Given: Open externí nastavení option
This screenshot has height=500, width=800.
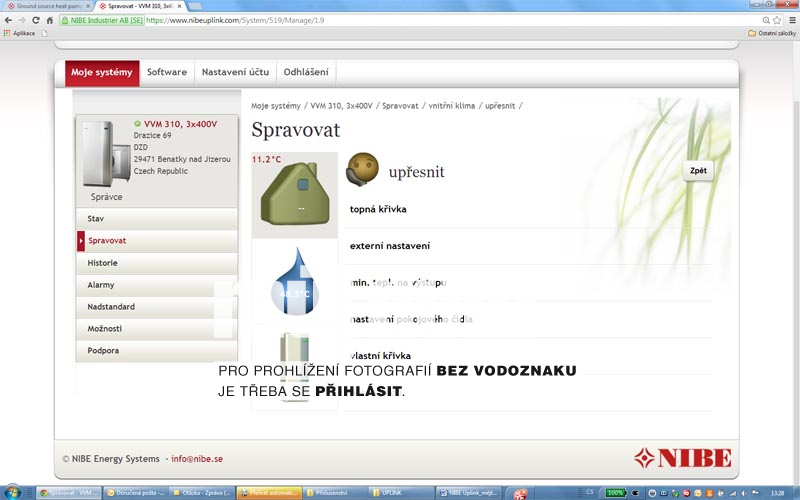Looking at the screenshot, I should (x=390, y=246).
